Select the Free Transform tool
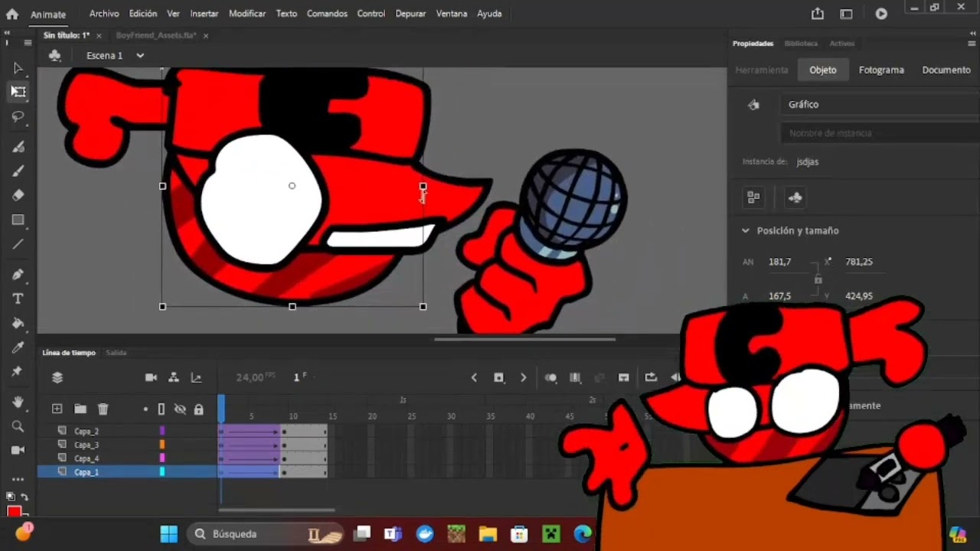This screenshot has width=980, height=551. click(18, 92)
